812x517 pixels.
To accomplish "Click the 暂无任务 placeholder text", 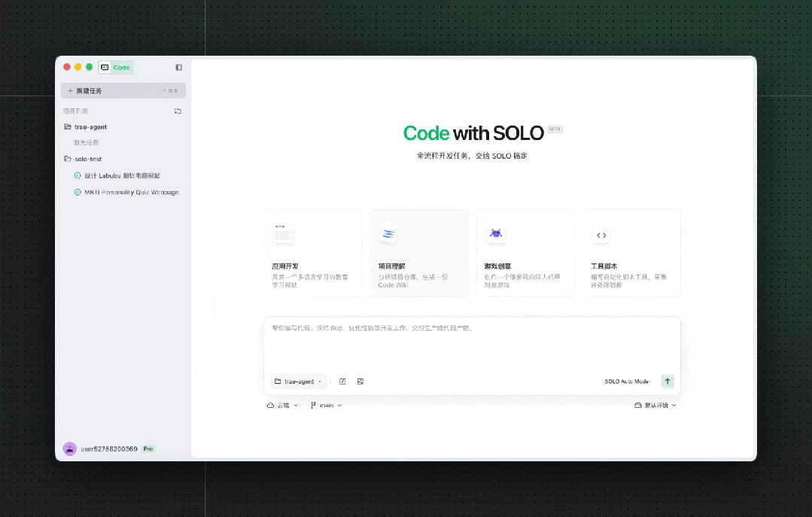I will (x=86, y=142).
